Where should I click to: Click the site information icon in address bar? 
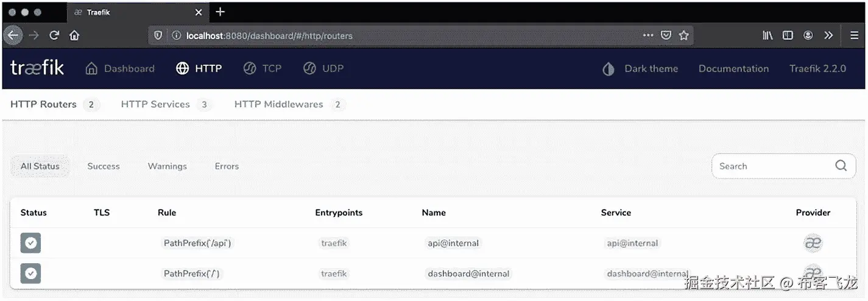(x=176, y=35)
